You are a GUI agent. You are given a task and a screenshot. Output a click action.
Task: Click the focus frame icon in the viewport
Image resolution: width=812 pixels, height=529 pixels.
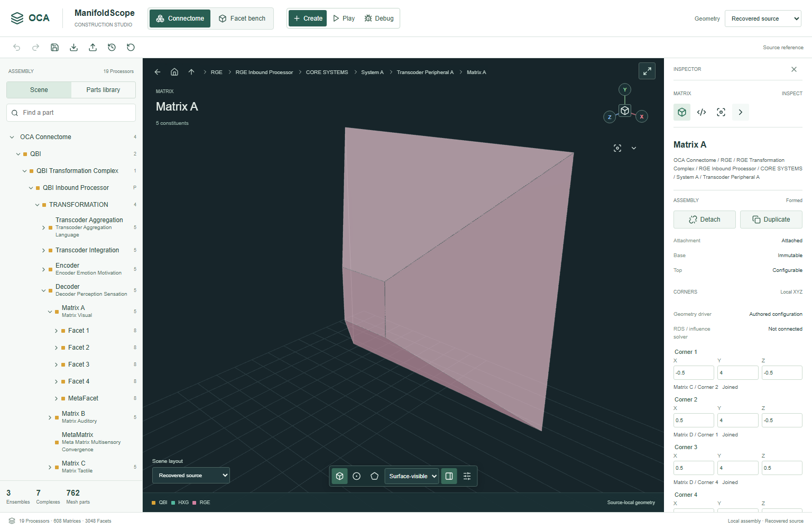point(617,148)
